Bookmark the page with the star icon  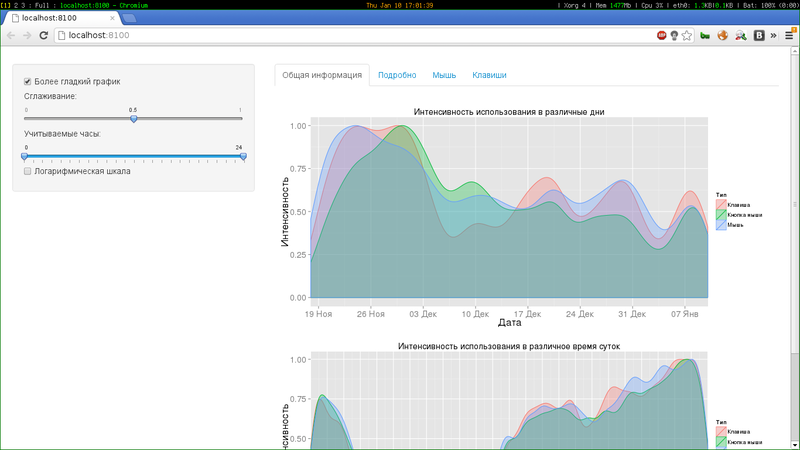pos(687,35)
